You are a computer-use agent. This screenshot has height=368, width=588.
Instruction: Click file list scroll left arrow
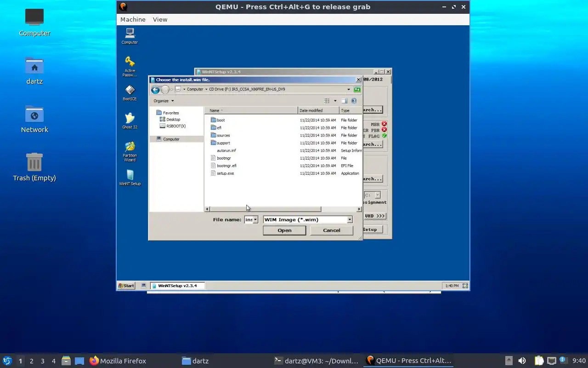207,209
